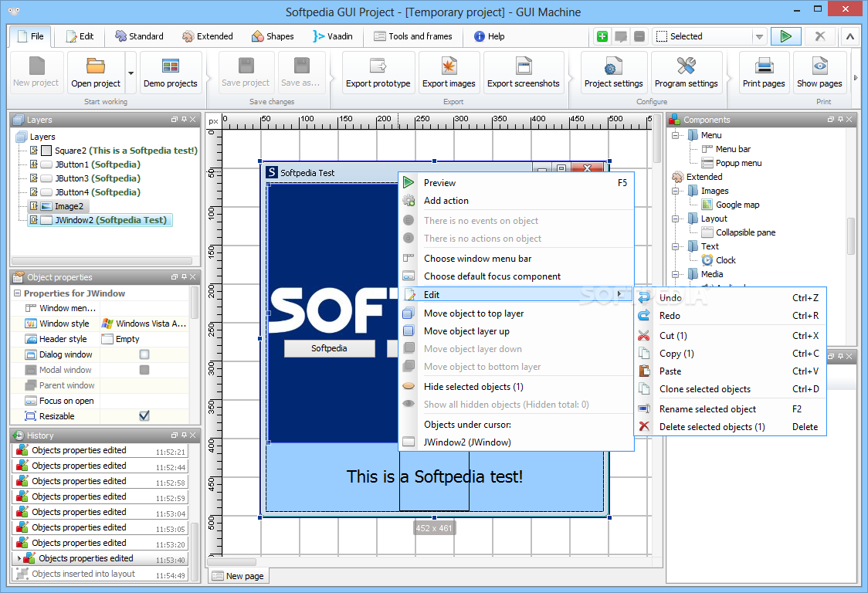Float the Components panel with restore icon
Image resolution: width=868 pixels, height=593 pixels.
click(x=831, y=119)
